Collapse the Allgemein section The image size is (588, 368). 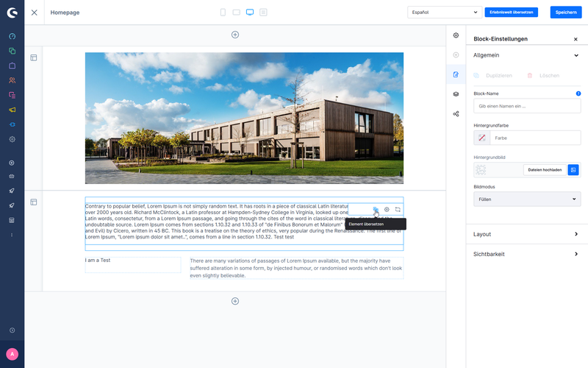(526, 55)
